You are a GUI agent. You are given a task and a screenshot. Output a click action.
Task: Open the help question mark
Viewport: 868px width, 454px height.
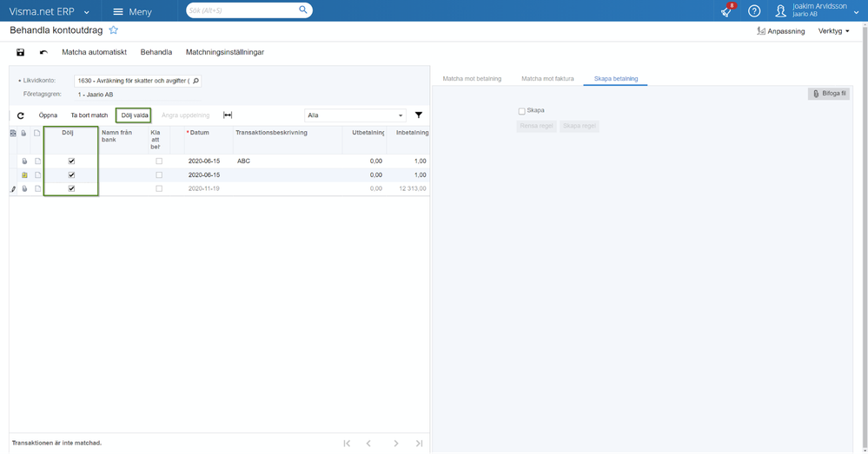click(x=754, y=11)
